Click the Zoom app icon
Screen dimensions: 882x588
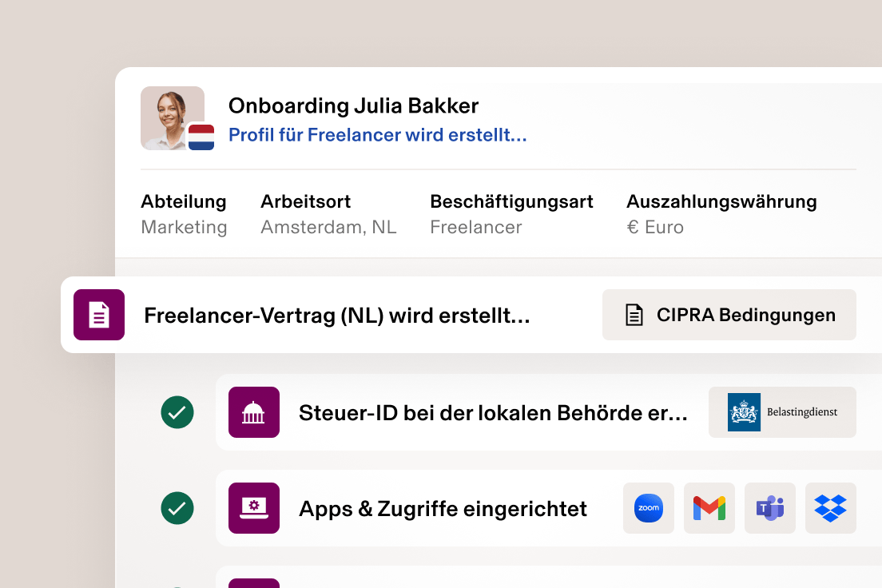[x=648, y=508]
